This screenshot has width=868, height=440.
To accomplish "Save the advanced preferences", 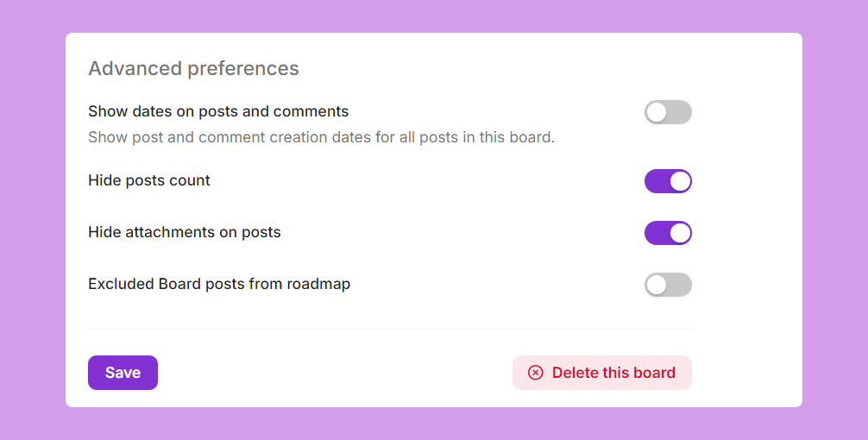I will click(123, 373).
